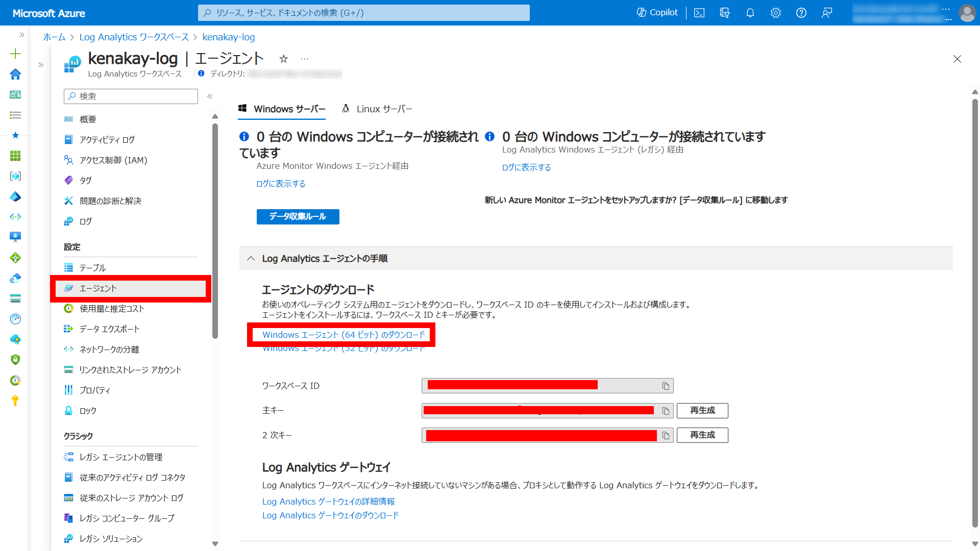Copy the primary key (主キー) value
This screenshot has width=980, height=551.
click(666, 411)
